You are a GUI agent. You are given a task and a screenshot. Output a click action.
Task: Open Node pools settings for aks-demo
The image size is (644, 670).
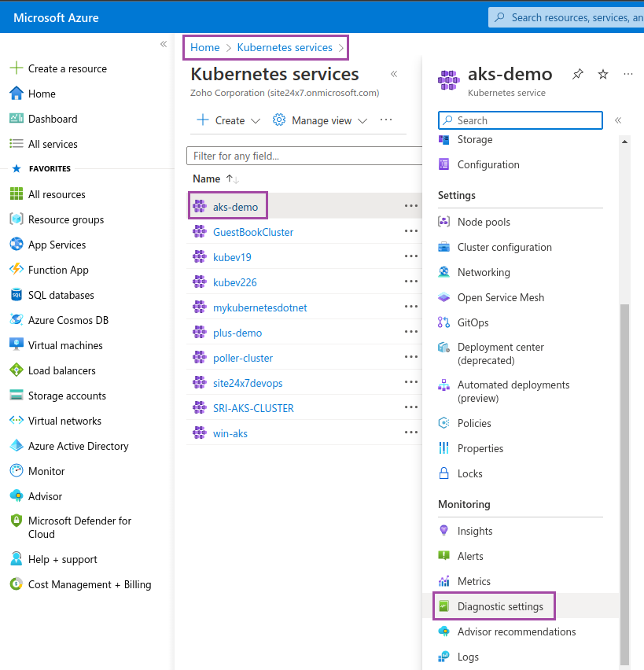482,222
